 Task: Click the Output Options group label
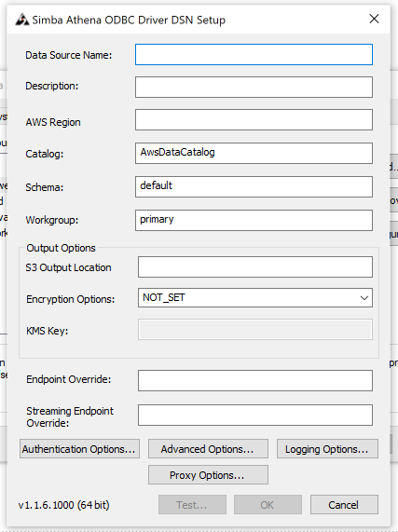(62, 248)
